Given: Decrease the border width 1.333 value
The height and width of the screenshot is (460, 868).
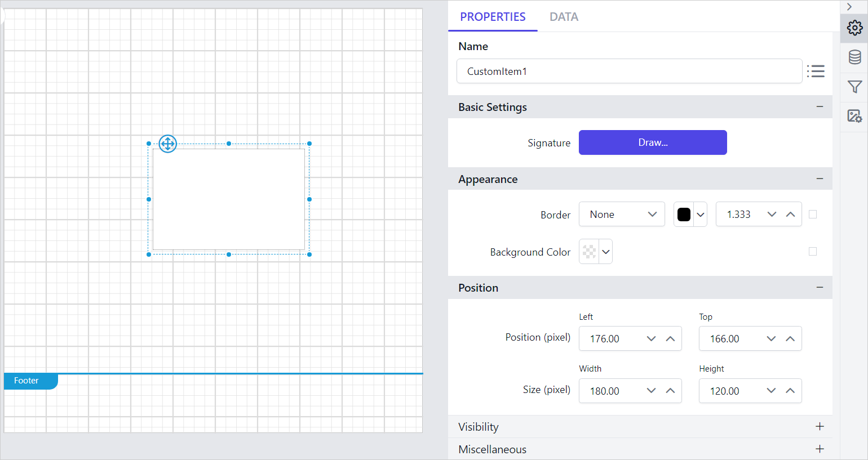Looking at the screenshot, I should [x=772, y=215].
